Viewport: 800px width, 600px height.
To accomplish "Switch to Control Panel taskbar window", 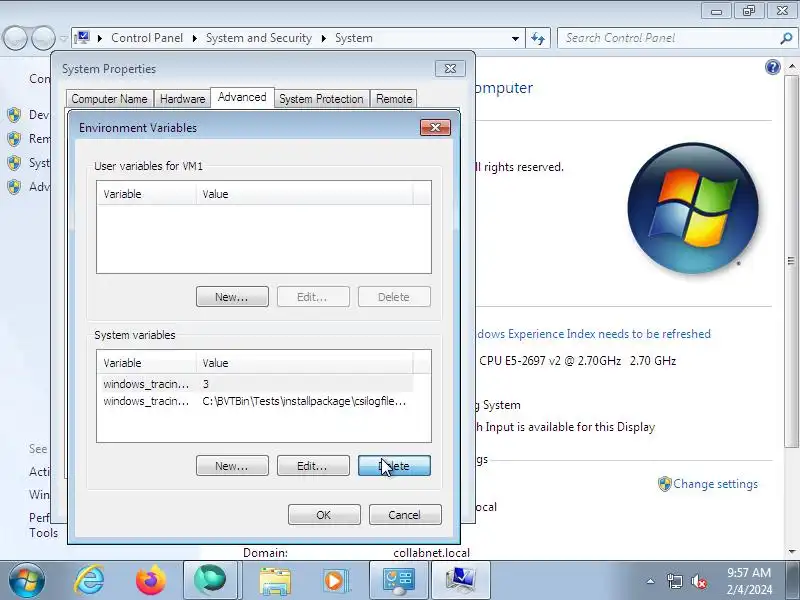I will 398,581.
